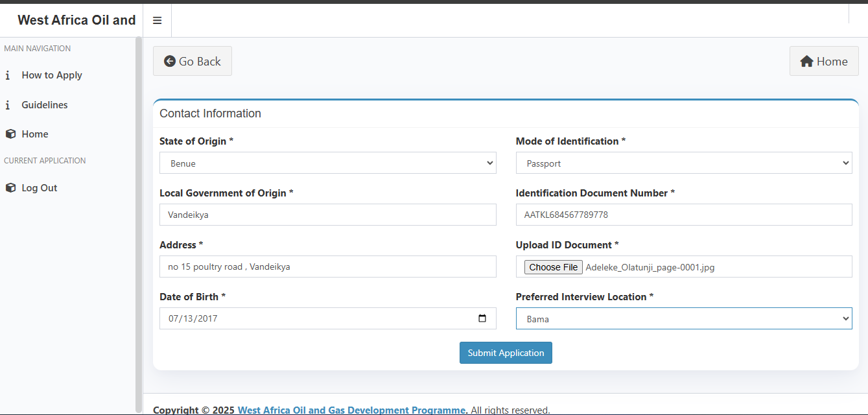Image resolution: width=868 pixels, height=415 pixels.
Task: Select Guidelines from main navigation
Action: click(44, 105)
